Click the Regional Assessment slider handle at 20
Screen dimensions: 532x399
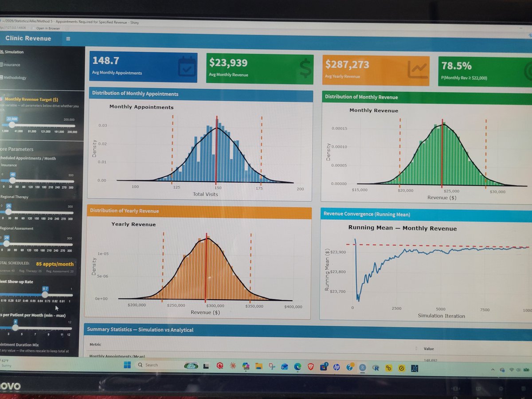7,243
